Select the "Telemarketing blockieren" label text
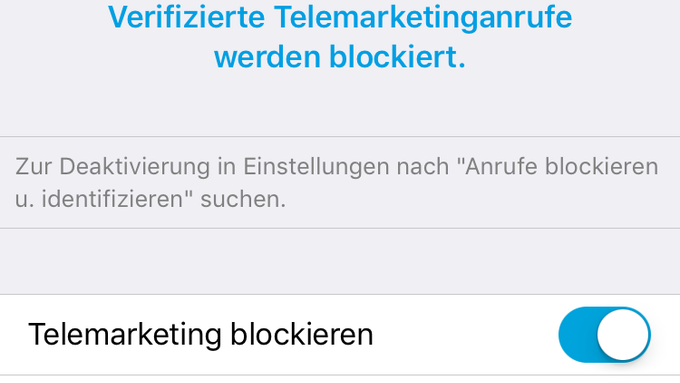This screenshot has width=680, height=383. tap(200, 334)
